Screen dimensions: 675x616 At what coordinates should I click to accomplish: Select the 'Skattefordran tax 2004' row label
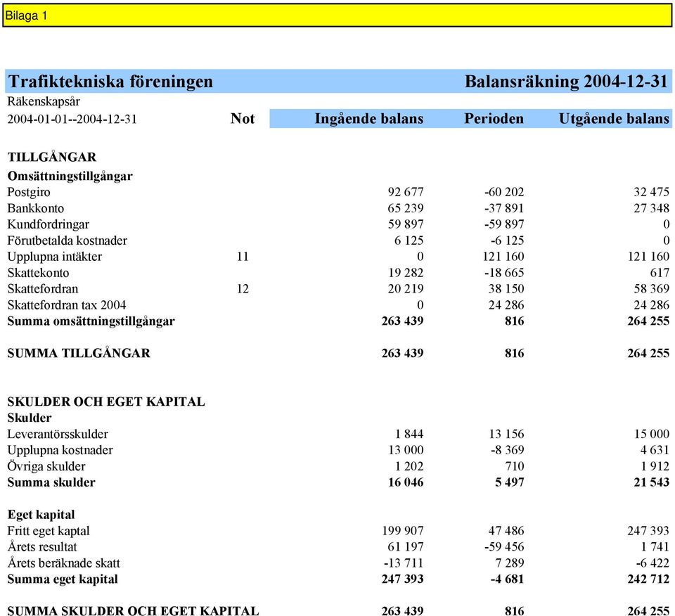[x=67, y=305]
